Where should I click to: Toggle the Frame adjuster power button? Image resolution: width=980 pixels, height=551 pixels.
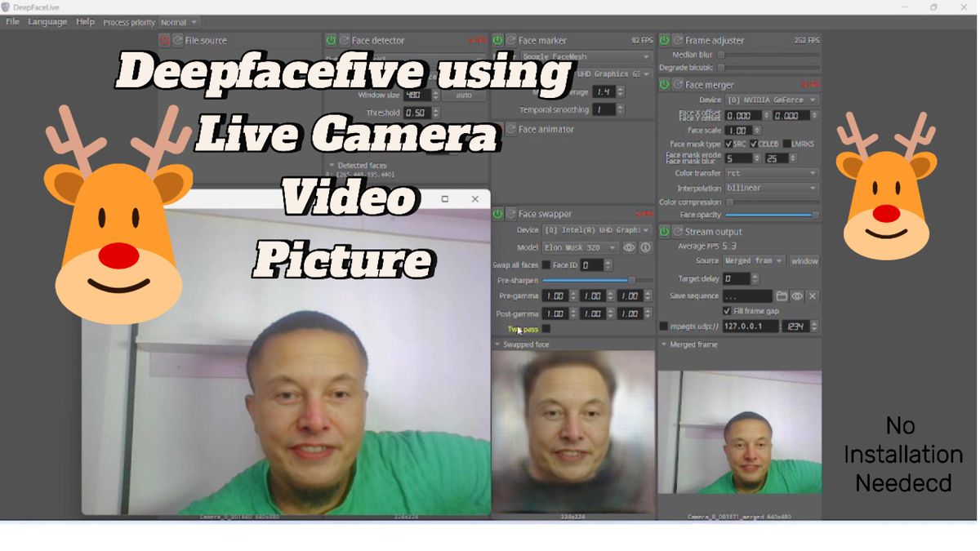point(665,40)
